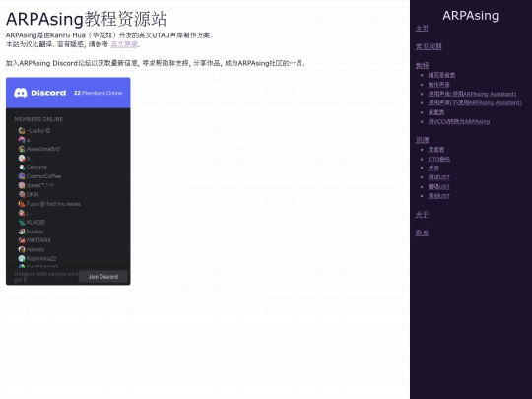Click the avatar of member 'a...'

[22, 140]
